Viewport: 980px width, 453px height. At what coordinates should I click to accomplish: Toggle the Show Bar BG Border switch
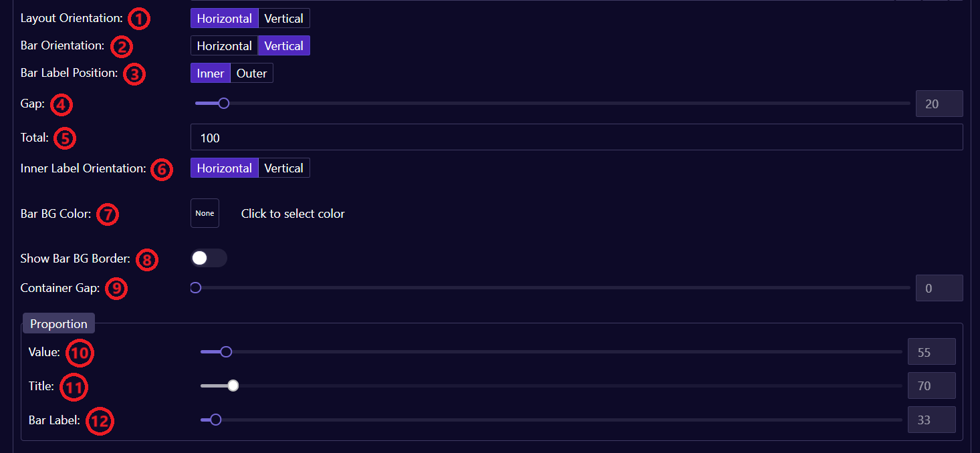(x=209, y=259)
